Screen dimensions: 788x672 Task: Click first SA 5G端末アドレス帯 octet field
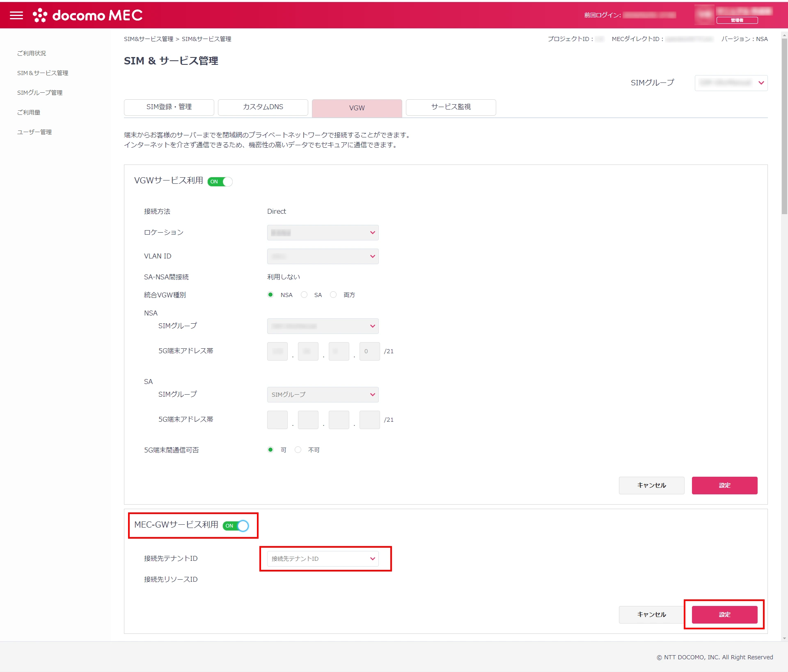(x=277, y=420)
